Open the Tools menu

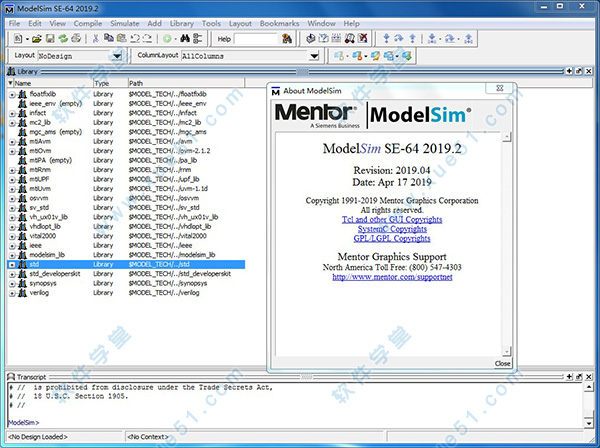[211, 23]
